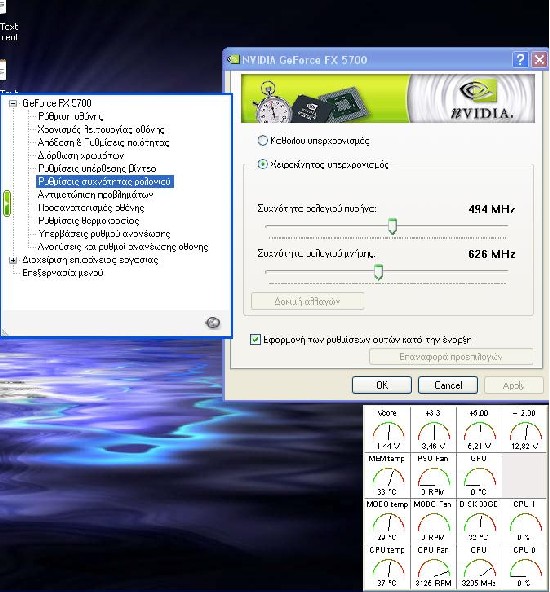Click the CPU 0 usage gauge
550x592 pixels.
(x=525, y=566)
